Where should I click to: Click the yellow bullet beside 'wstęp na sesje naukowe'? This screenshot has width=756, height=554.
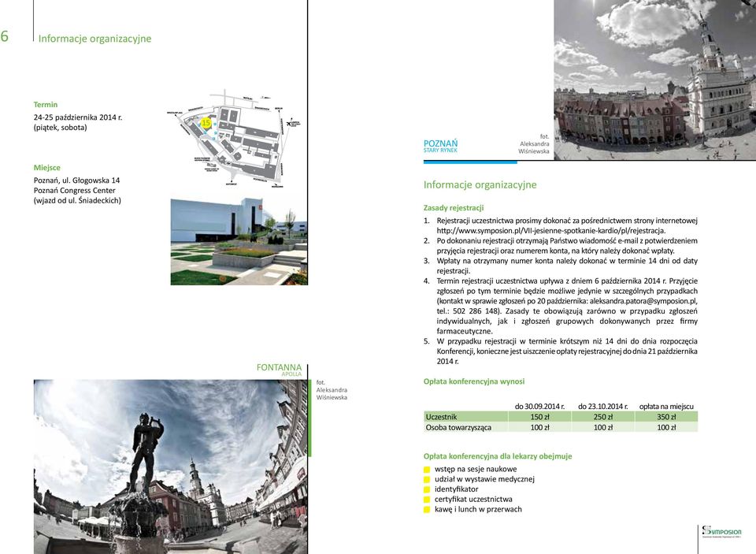[x=427, y=470]
